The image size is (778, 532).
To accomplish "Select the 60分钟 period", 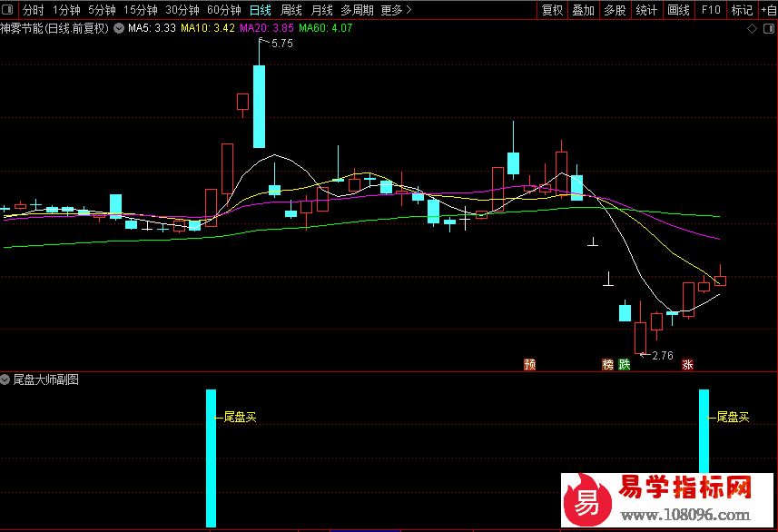I will [x=223, y=10].
